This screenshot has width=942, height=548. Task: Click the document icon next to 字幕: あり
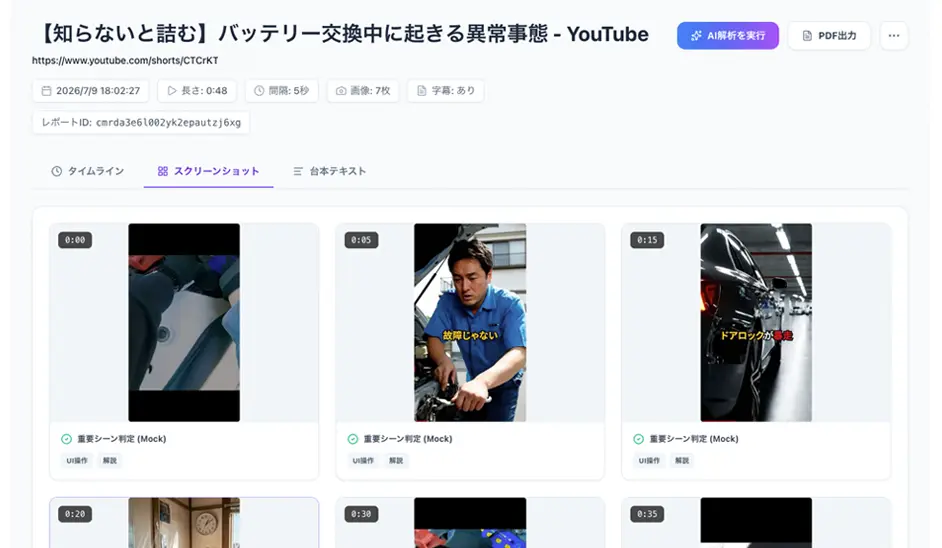pos(422,91)
